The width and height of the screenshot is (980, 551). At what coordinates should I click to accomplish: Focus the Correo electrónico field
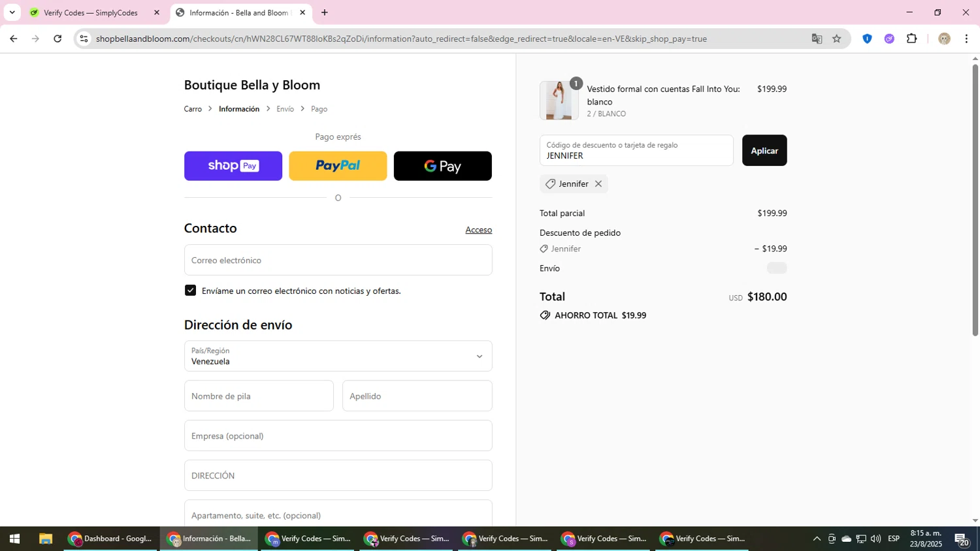[338, 260]
